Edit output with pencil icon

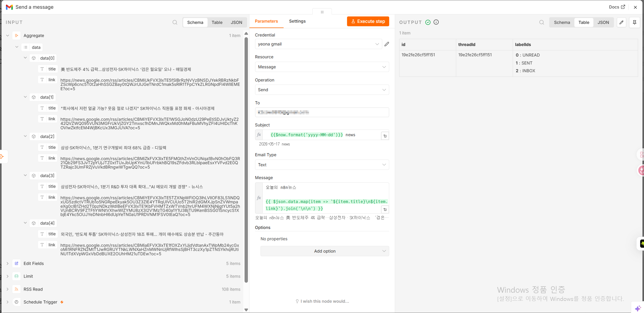click(621, 22)
